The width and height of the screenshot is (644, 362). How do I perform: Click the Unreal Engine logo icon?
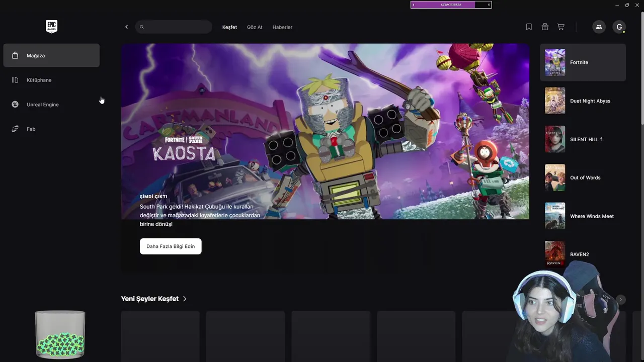click(x=15, y=105)
